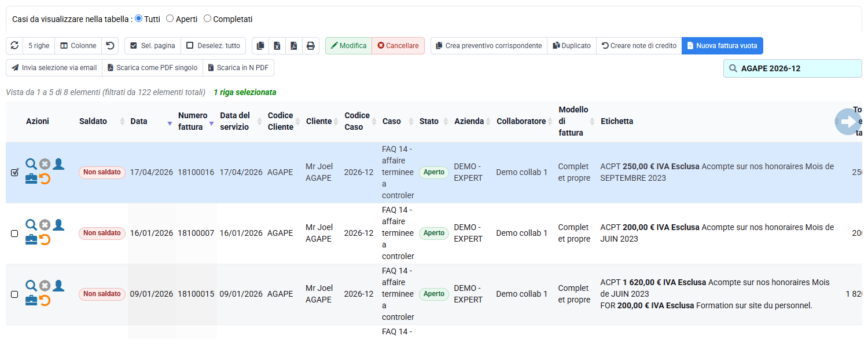
Task: Select the Aperti radio button
Action: (170, 19)
